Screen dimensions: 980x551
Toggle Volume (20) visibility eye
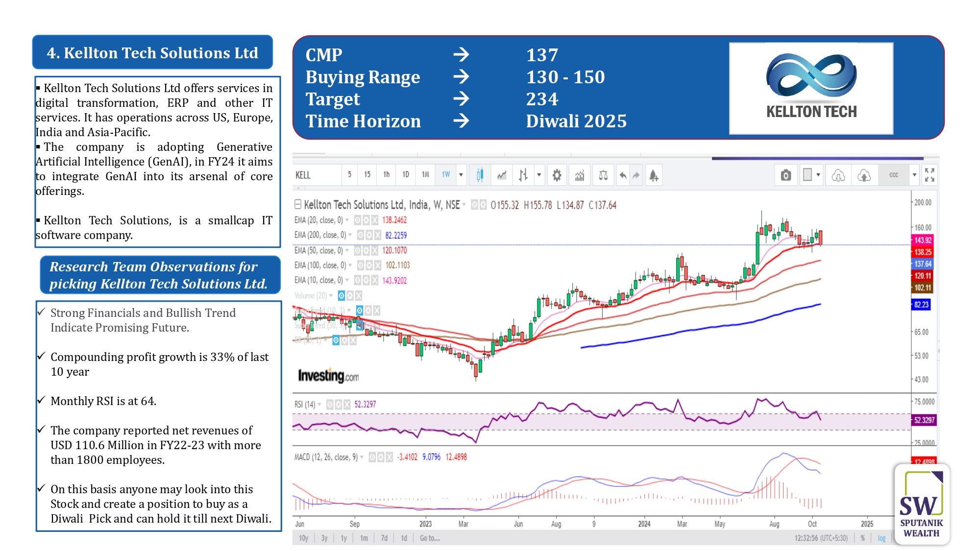click(x=342, y=295)
